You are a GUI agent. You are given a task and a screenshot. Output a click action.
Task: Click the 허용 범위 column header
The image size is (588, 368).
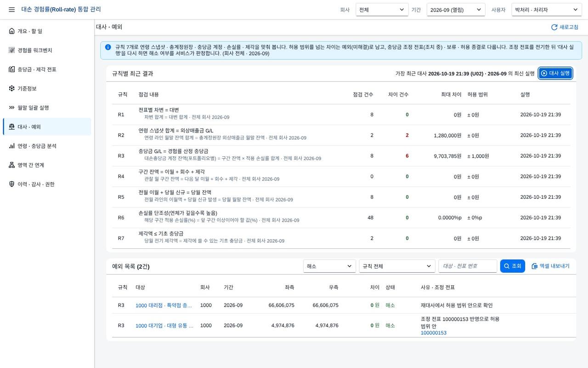(x=477, y=94)
